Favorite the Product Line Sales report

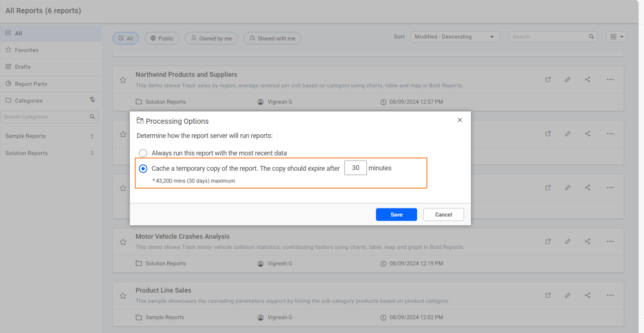[123, 296]
